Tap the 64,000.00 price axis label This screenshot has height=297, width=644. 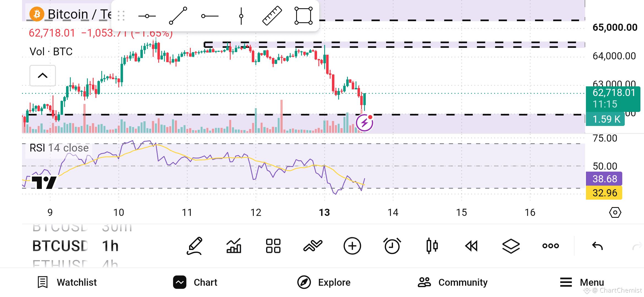(x=614, y=56)
